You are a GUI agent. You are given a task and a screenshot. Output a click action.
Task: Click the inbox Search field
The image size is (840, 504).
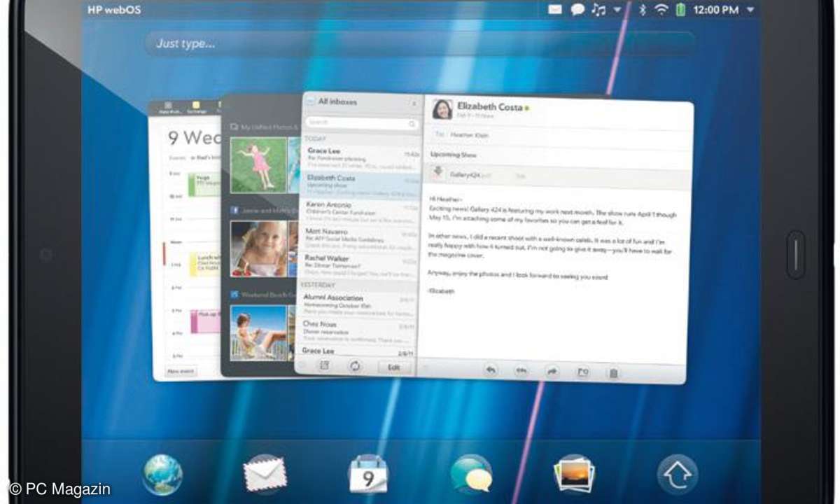point(362,122)
